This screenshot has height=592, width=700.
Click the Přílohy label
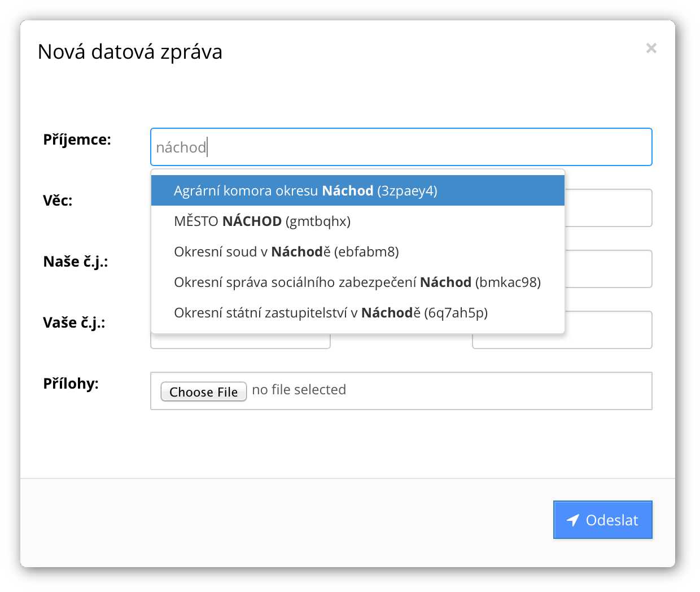click(71, 384)
